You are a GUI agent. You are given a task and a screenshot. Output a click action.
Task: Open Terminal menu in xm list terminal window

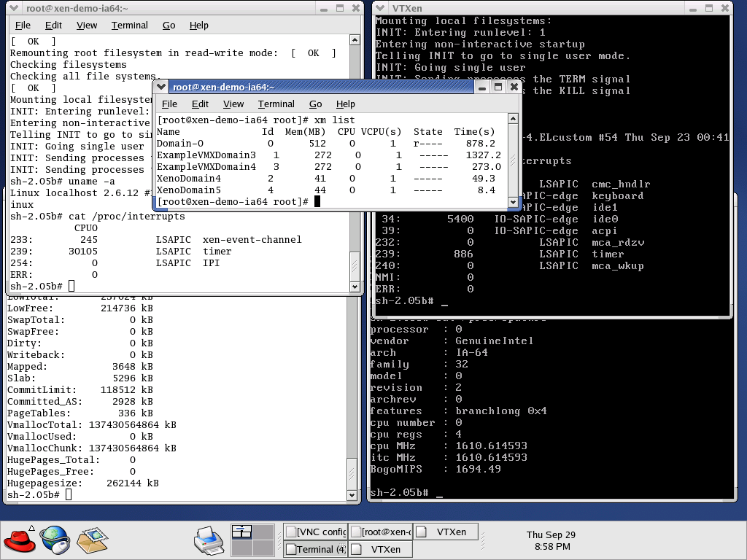276,104
